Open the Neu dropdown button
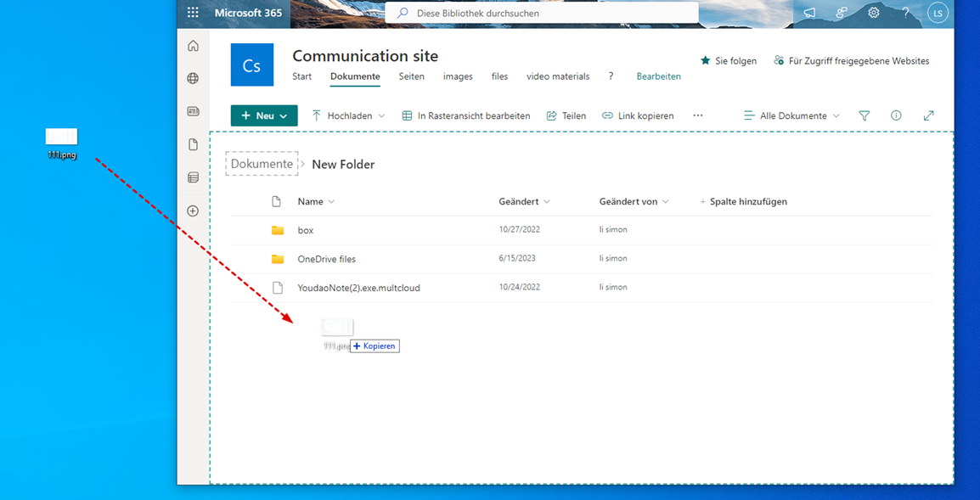Image resolution: width=980 pixels, height=500 pixels. [x=264, y=115]
